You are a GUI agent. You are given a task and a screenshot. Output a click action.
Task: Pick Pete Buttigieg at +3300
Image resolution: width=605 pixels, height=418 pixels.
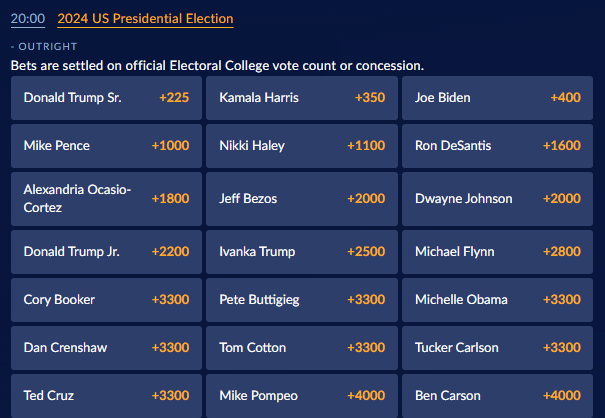(301, 300)
